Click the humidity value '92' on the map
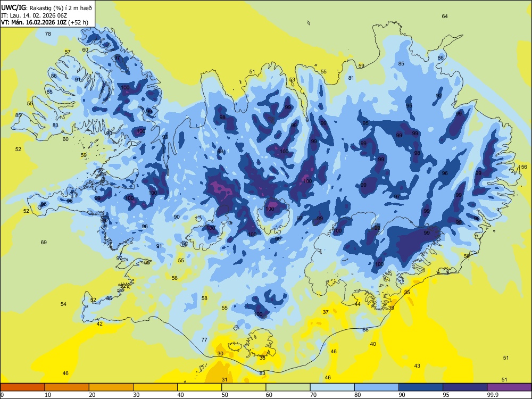This screenshot has height=399, width=532. (439, 96)
